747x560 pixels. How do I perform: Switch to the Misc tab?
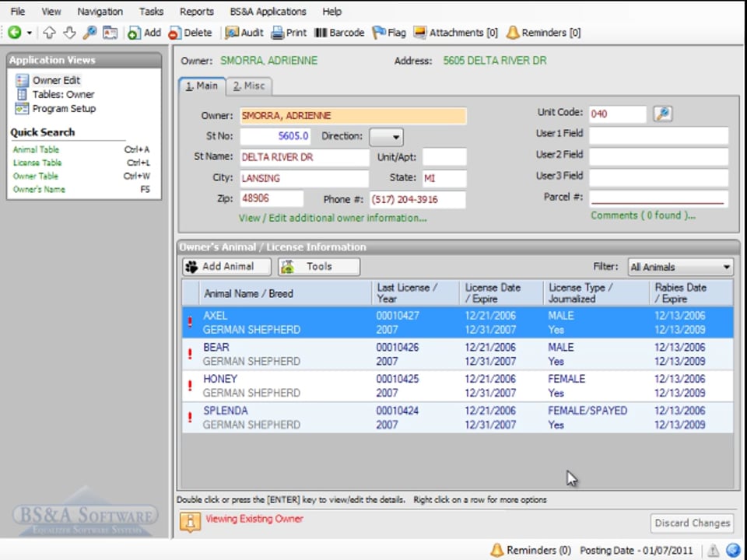click(249, 86)
